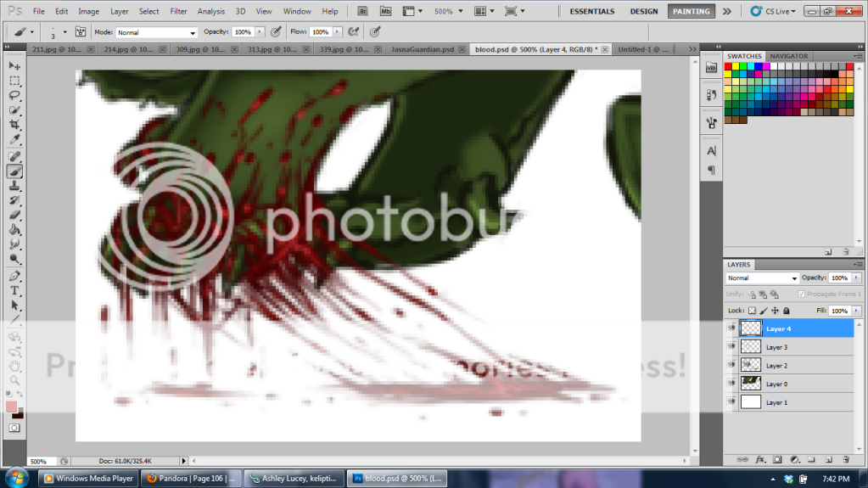Toggle visibility of Layer 0
The height and width of the screenshot is (488, 868).
731,384
